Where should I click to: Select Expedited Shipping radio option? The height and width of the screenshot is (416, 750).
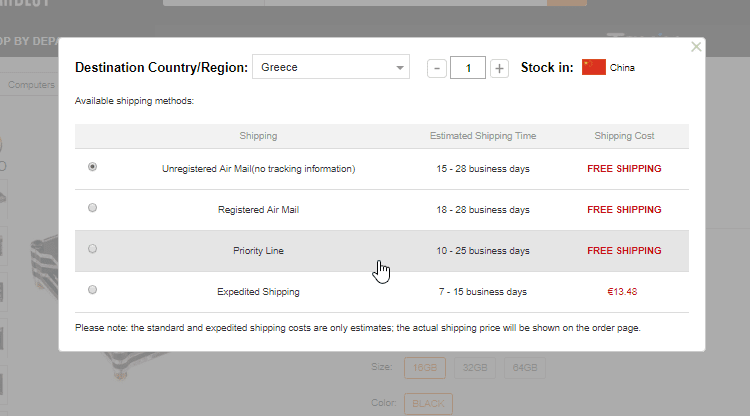coord(93,290)
